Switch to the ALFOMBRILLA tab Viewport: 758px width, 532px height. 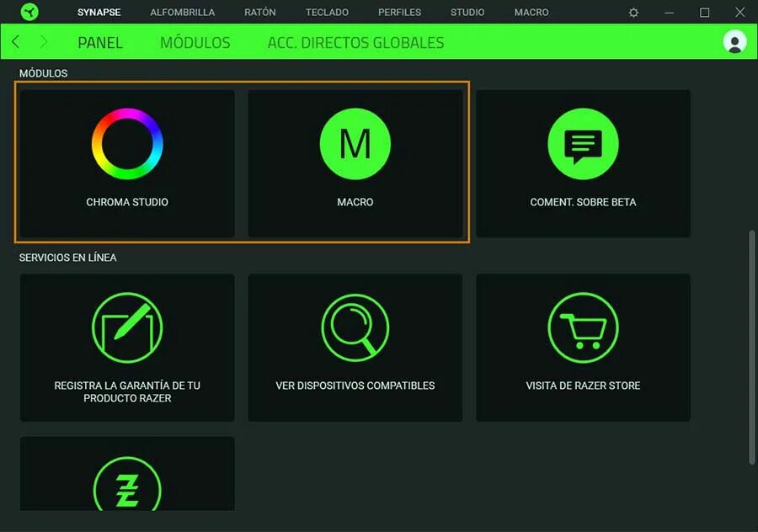pos(182,13)
